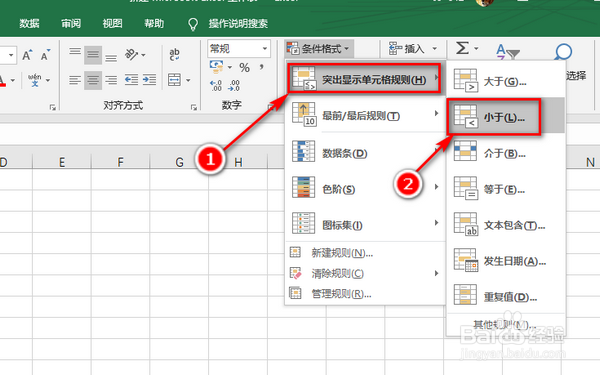Click the AutoSum sigma icon
The image size is (600, 375).
462,48
